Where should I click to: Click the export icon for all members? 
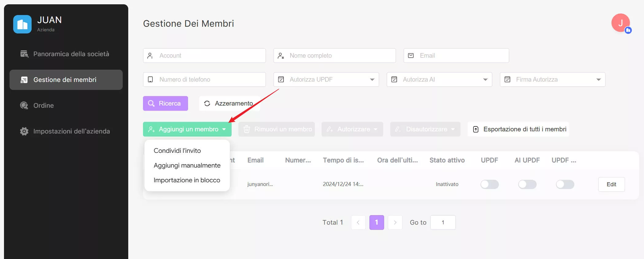[476, 129]
